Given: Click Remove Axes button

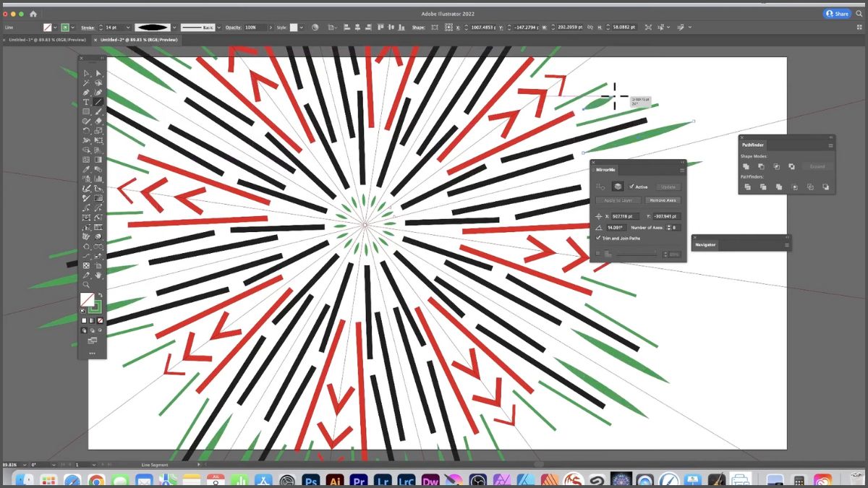Looking at the screenshot, I should click(663, 200).
